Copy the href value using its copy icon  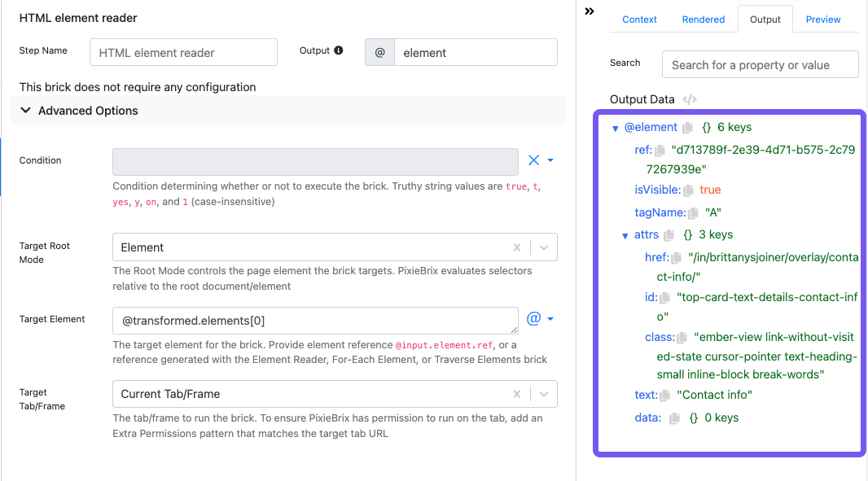[x=677, y=258]
